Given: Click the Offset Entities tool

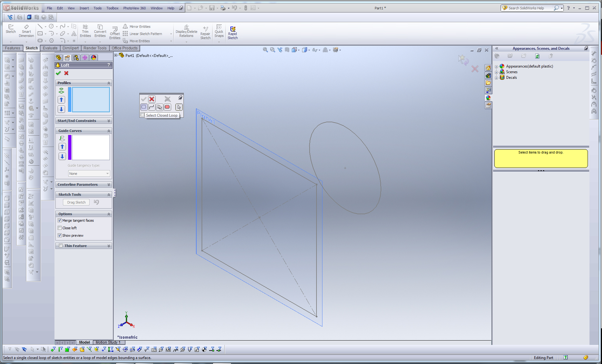Looking at the screenshot, I should point(115,33).
